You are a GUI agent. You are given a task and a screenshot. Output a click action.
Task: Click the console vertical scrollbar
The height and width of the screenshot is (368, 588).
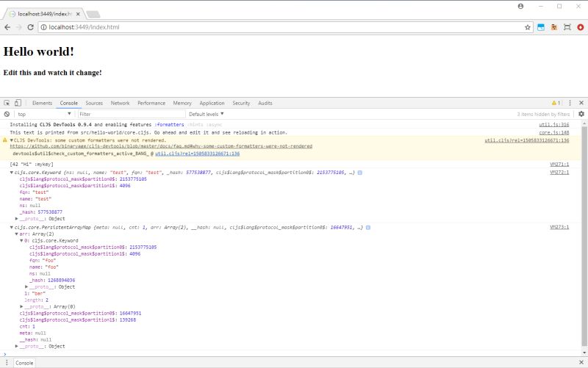click(584, 236)
